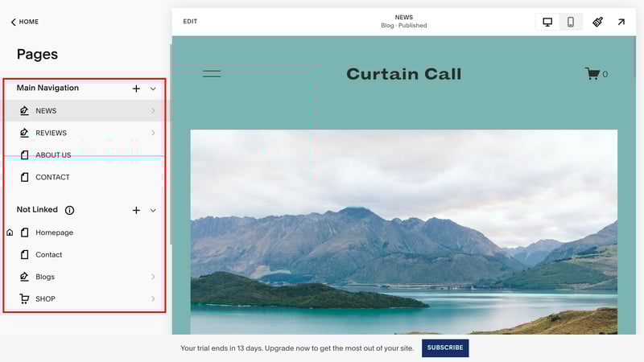Click the NEWS blog page icon
644x362 pixels.
click(24, 111)
